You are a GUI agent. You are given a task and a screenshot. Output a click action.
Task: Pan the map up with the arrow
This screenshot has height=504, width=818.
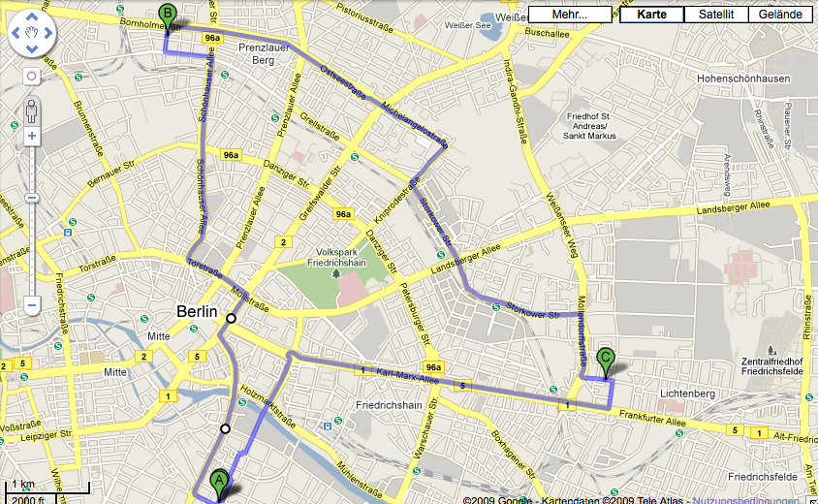(32, 17)
